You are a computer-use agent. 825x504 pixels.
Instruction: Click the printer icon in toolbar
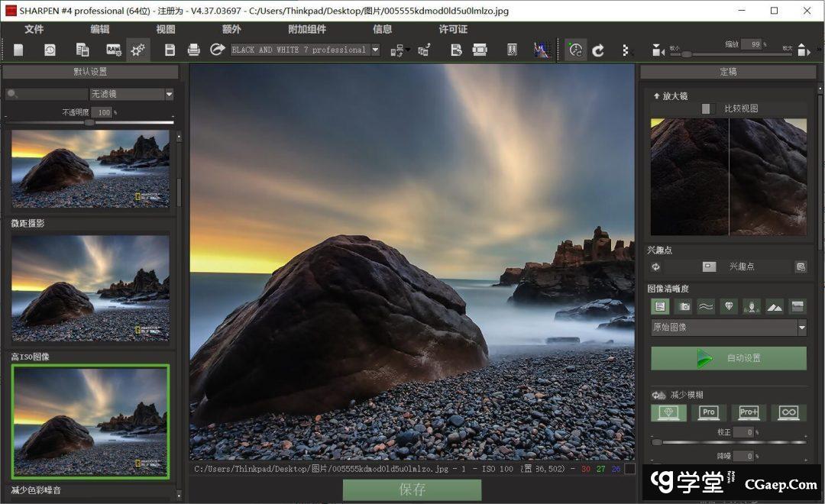[x=194, y=50]
